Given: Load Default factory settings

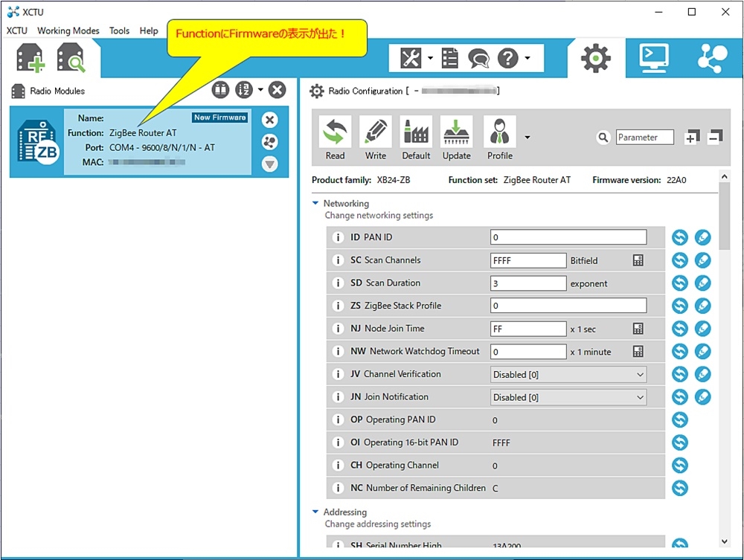Looking at the screenshot, I should (416, 138).
